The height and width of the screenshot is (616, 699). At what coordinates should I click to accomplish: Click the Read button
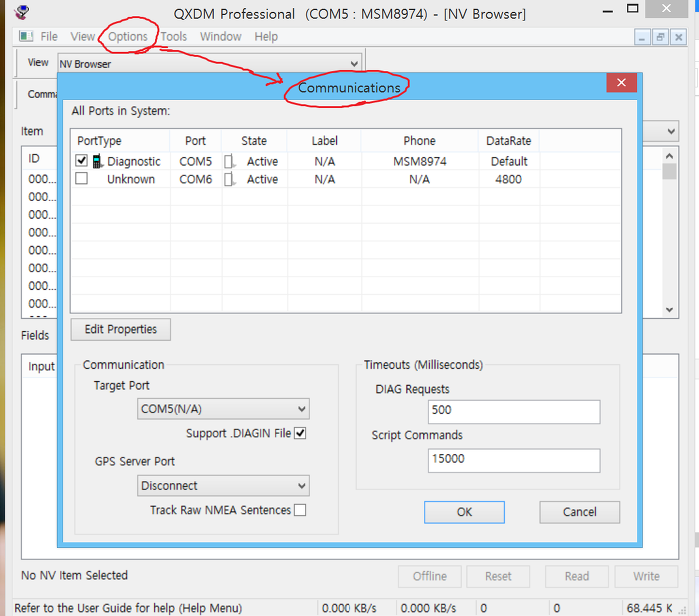[577, 577]
